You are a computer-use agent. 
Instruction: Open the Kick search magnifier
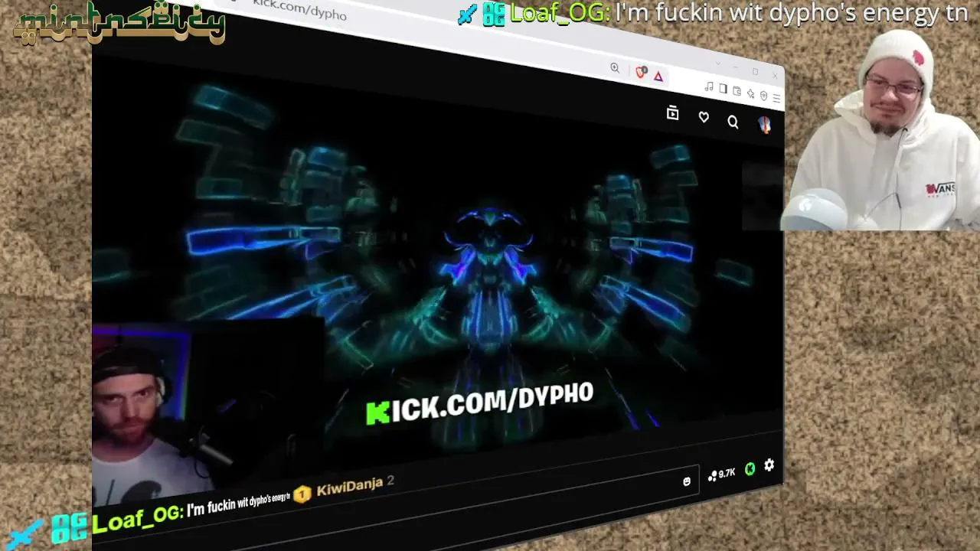pyautogui.click(x=733, y=122)
